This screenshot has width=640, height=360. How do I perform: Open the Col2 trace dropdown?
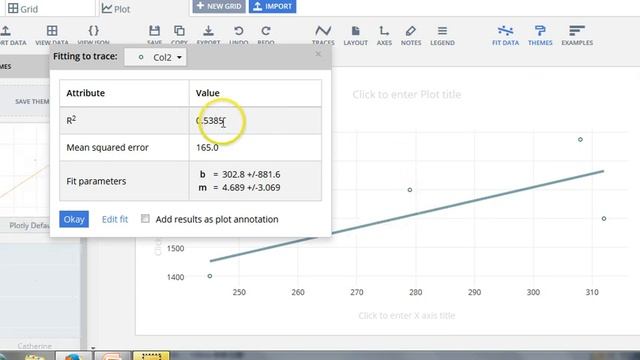pyautogui.click(x=156, y=57)
